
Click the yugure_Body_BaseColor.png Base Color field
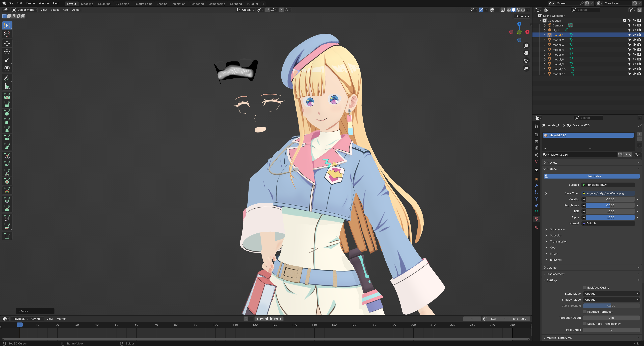point(608,193)
